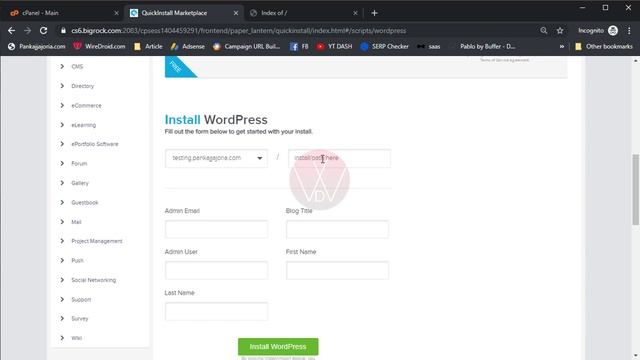Open the Adsense bookmark
Image resolution: width=640 pixels, height=360 pixels.
(188, 47)
